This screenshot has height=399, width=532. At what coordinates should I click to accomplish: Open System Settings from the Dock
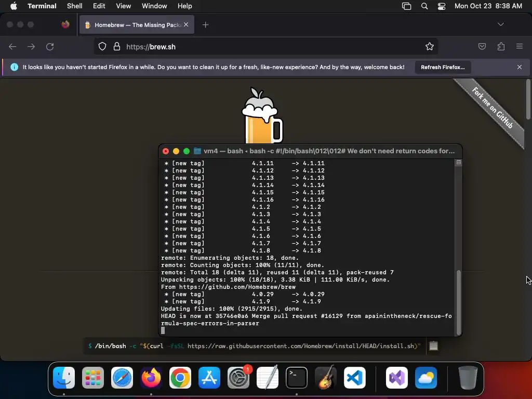point(238,378)
